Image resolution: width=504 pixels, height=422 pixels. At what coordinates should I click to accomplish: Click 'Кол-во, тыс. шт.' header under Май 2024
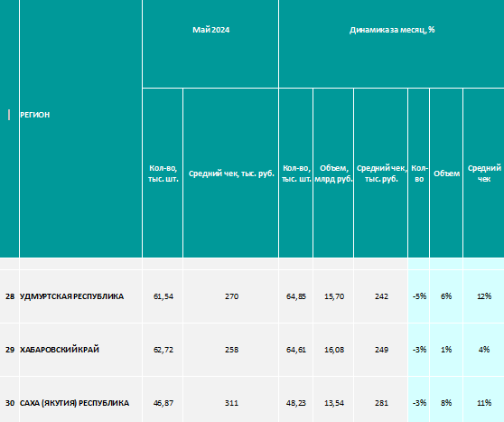coord(163,173)
